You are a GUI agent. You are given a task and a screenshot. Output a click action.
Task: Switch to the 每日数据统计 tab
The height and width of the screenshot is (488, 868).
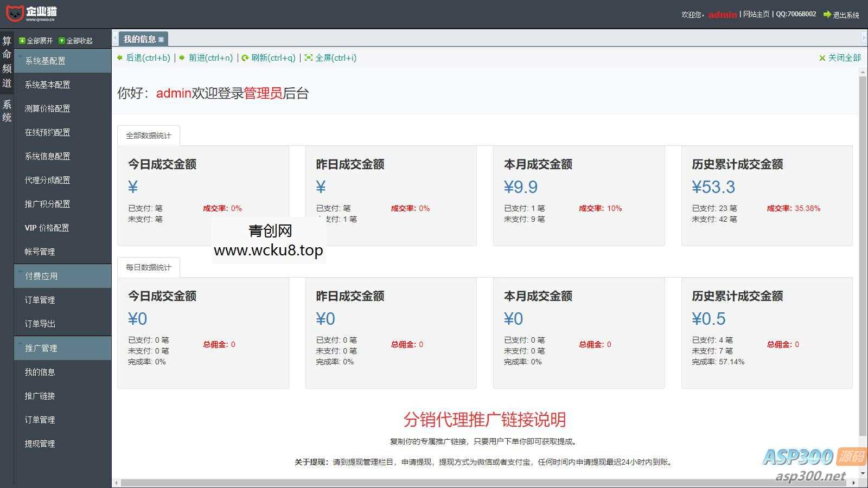(x=148, y=267)
